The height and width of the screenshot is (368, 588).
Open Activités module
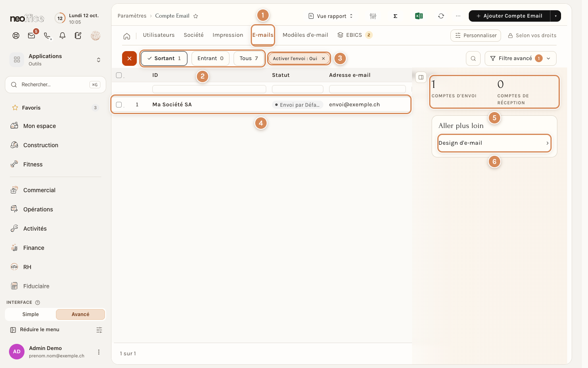pyautogui.click(x=56, y=229)
